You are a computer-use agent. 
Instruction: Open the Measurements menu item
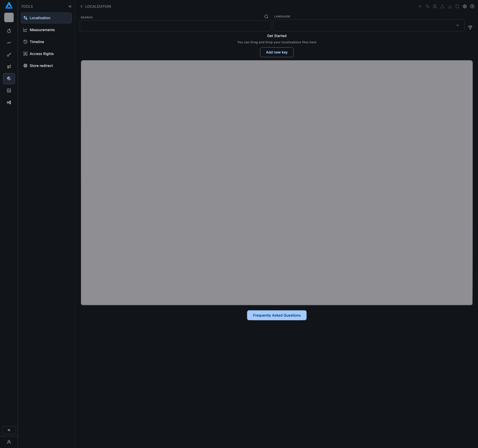[x=42, y=30]
